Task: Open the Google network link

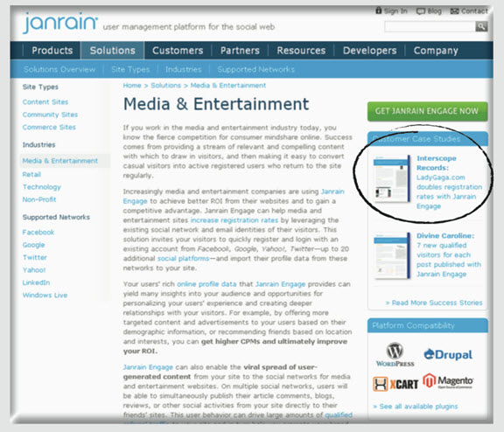Action: click(x=33, y=245)
